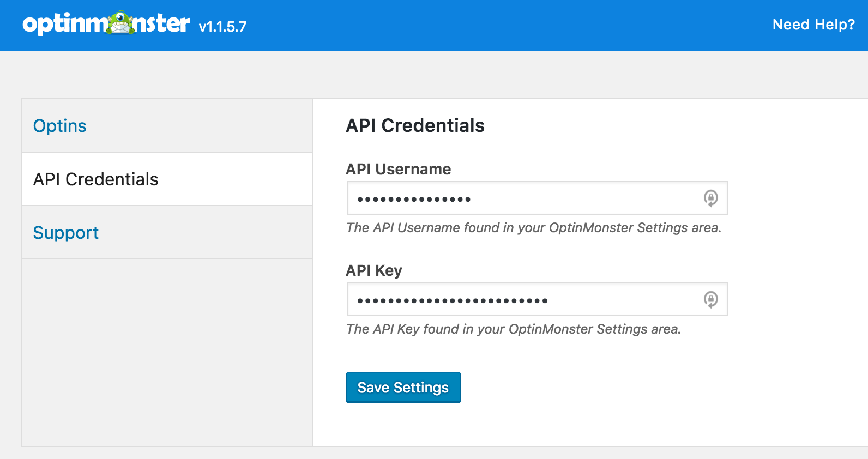Save the API settings

coord(403,388)
